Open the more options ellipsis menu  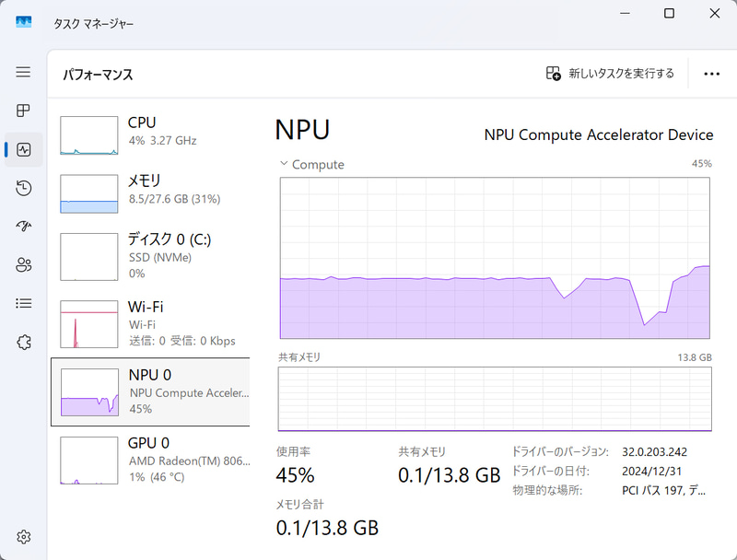click(x=711, y=73)
